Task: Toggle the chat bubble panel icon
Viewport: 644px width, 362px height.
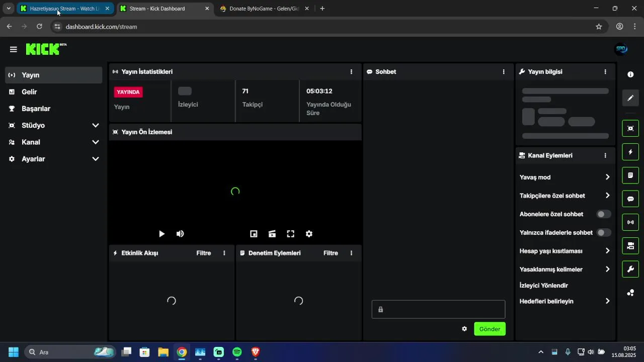Action: pyautogui.click(x=630, y=199)
